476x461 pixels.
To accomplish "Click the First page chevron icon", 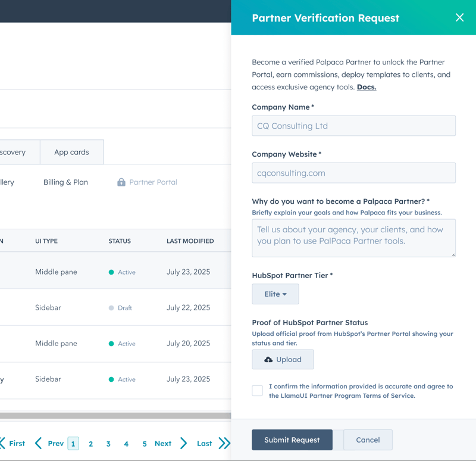I will point(2,443).
